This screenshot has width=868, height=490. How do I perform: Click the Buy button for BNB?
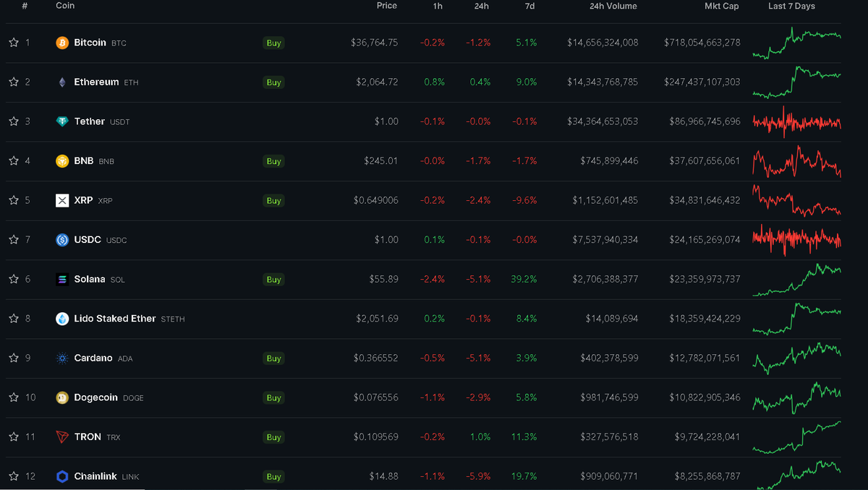tap(273, 161)
